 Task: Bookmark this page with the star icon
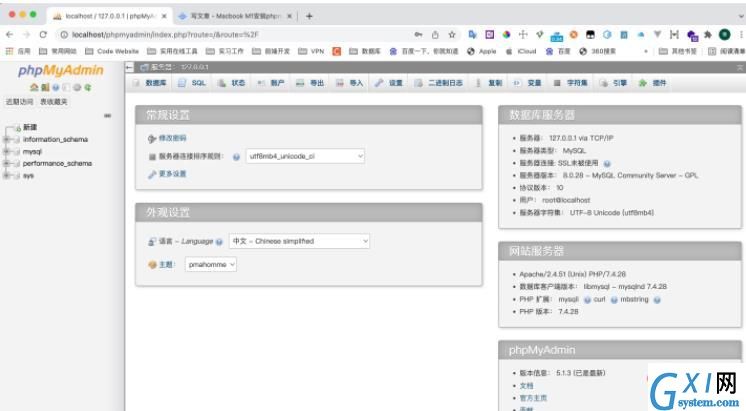coord(452,35)
